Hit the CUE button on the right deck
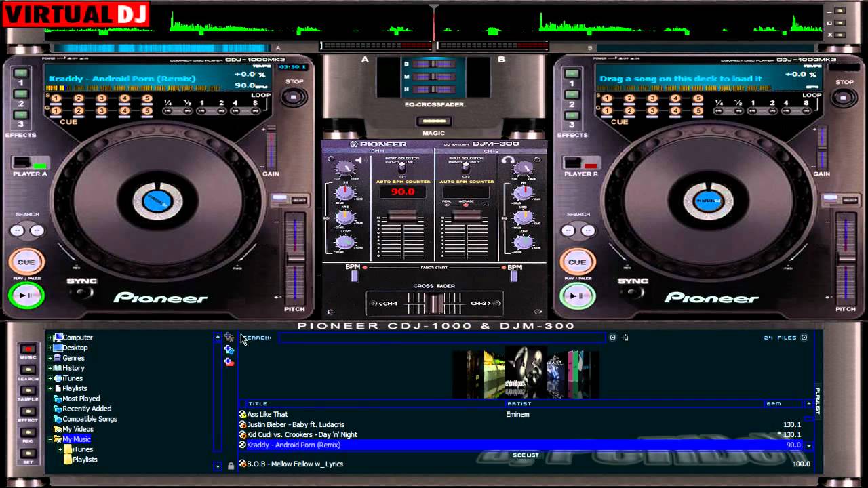The image size is (868, 488). coord(577,262)
